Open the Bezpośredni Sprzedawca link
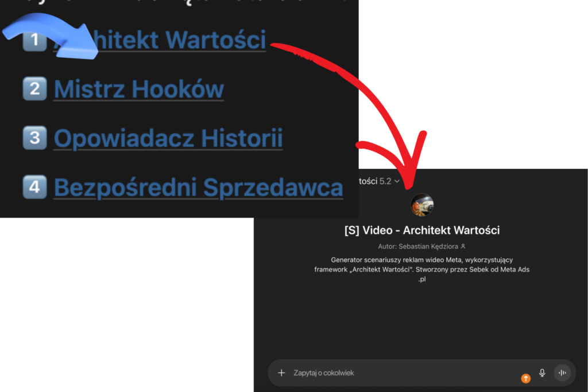The image size is (588, 392). click(x=198, y=187)
